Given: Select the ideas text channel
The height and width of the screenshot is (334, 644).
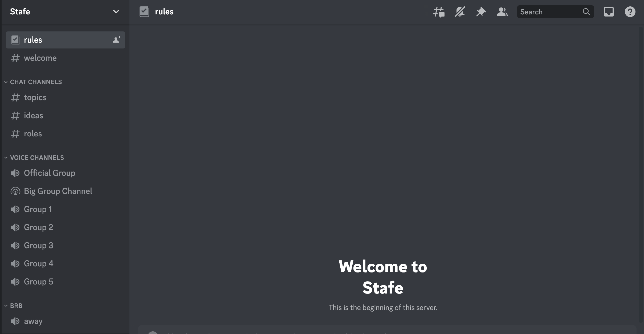Looking at the screenshot, I should (x=33, y=116).
